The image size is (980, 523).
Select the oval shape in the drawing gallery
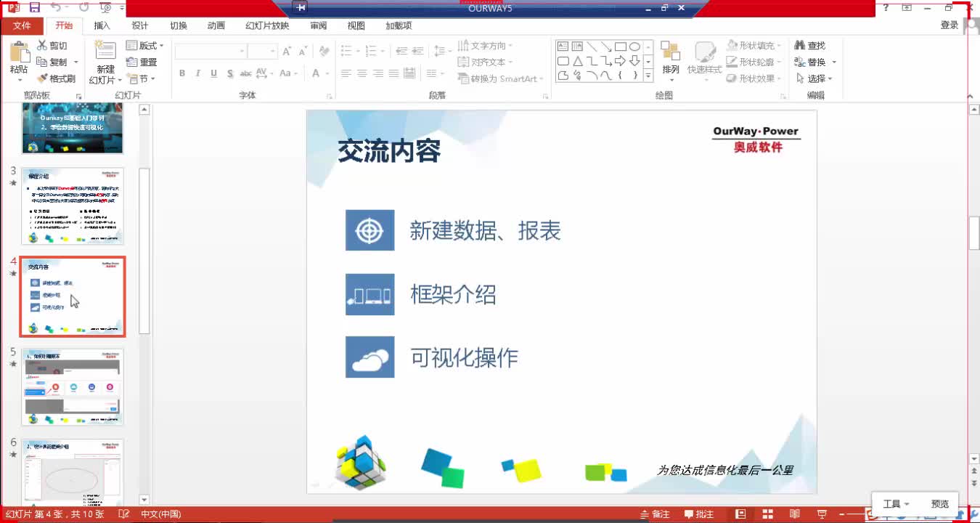point(634,46)
